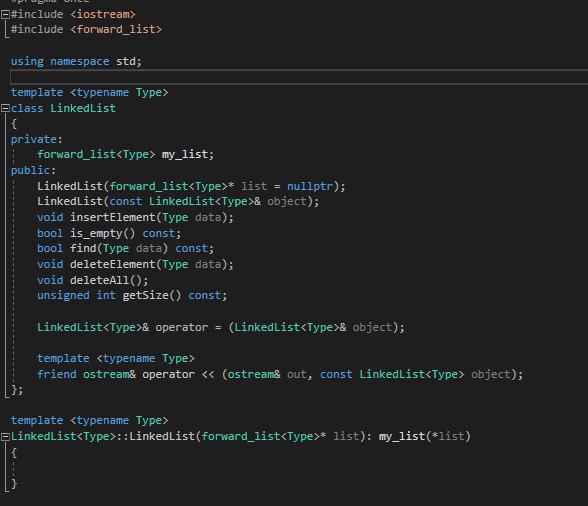Click the word 'LinkedList' after class keyword
588x506 pixels.
(83, 108)
